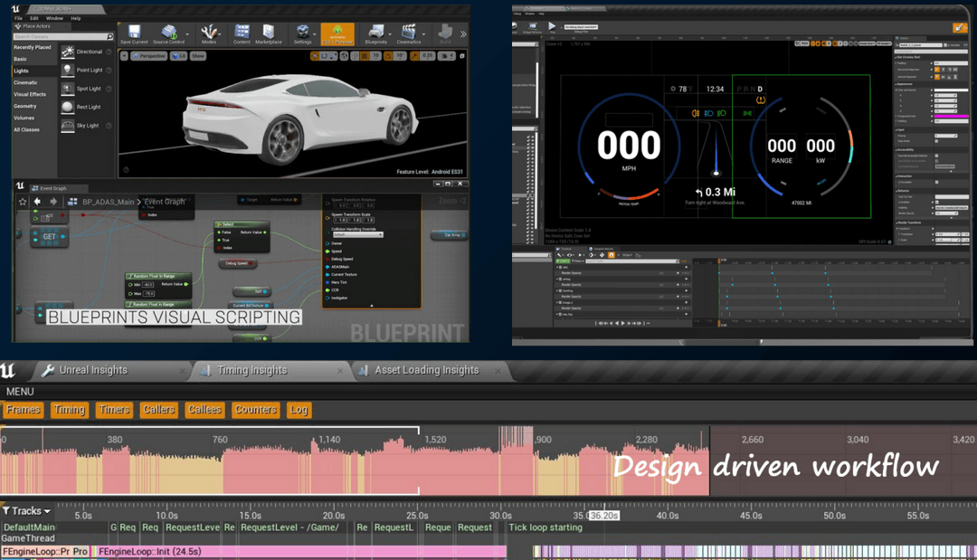977x560 pixels.
Task: Select the Lights category in Place Actors
Action: click(21, 71)
